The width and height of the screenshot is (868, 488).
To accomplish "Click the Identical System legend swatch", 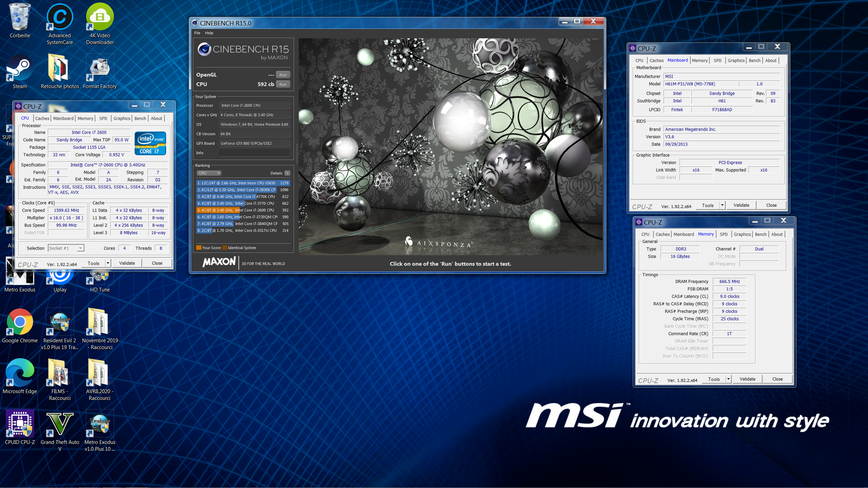I will 224,248.
